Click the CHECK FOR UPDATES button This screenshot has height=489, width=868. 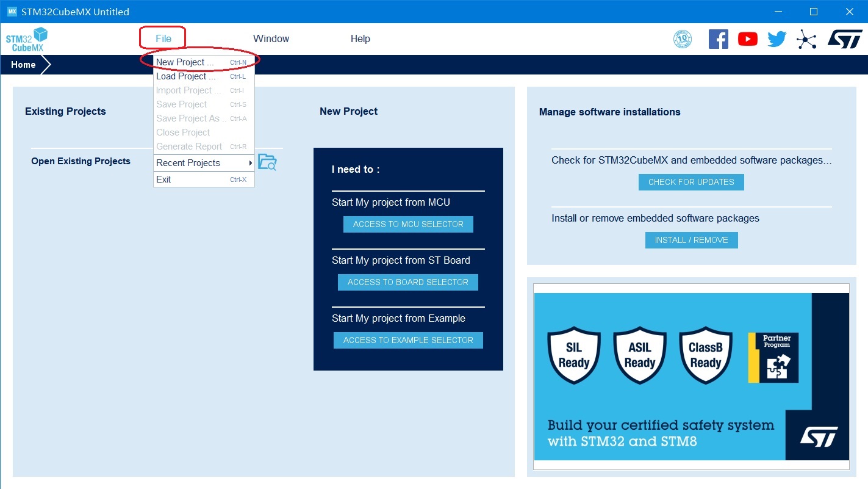691,182
